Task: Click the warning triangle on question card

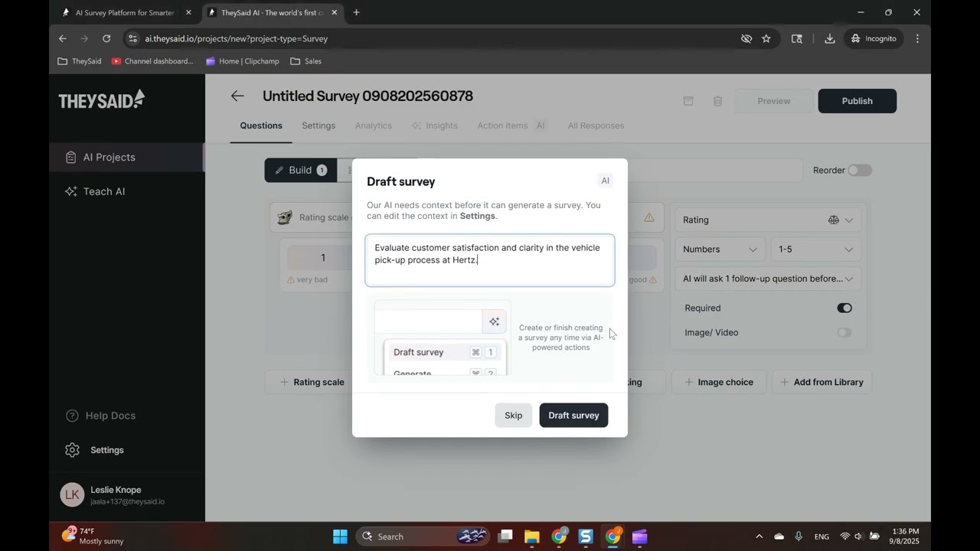Action: click(649, 217)
